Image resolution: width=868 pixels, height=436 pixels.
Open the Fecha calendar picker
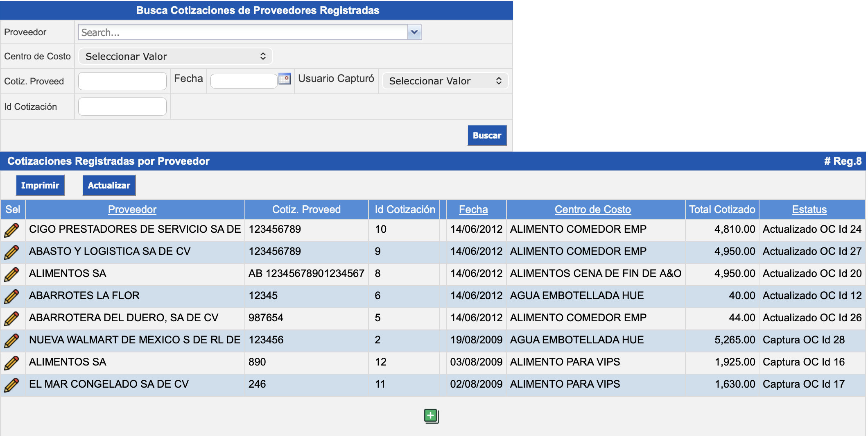point(284,79)
